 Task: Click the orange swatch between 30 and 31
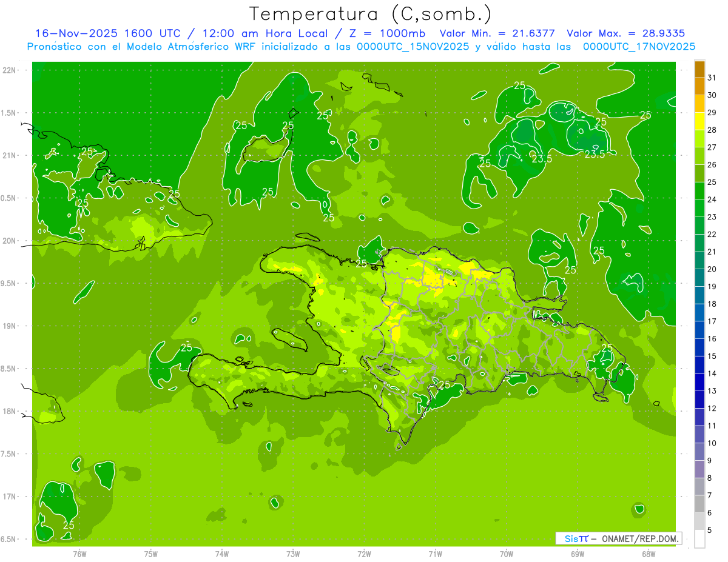[699, 87]
